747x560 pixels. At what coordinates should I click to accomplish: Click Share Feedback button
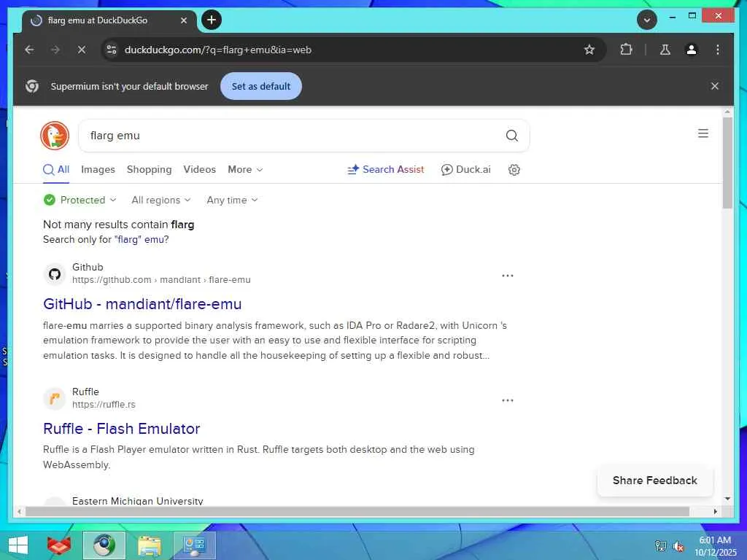click(655, 481)
